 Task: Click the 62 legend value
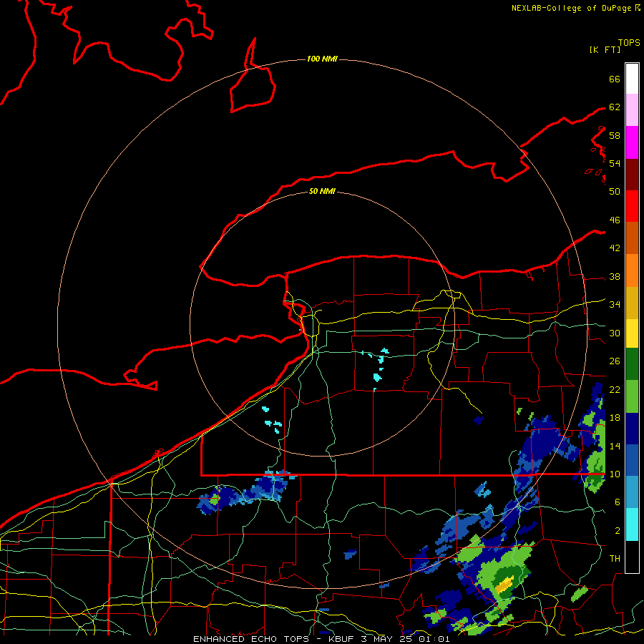(615, 107)
